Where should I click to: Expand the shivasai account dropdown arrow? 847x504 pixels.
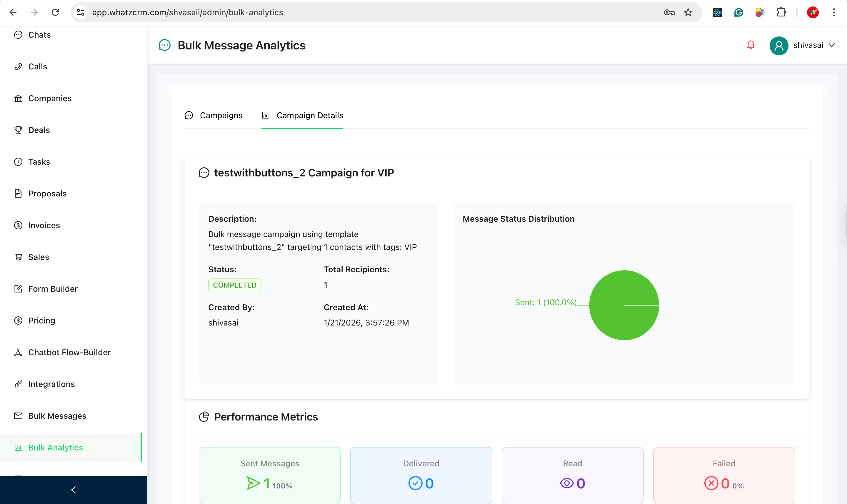(x=832, y=46)
